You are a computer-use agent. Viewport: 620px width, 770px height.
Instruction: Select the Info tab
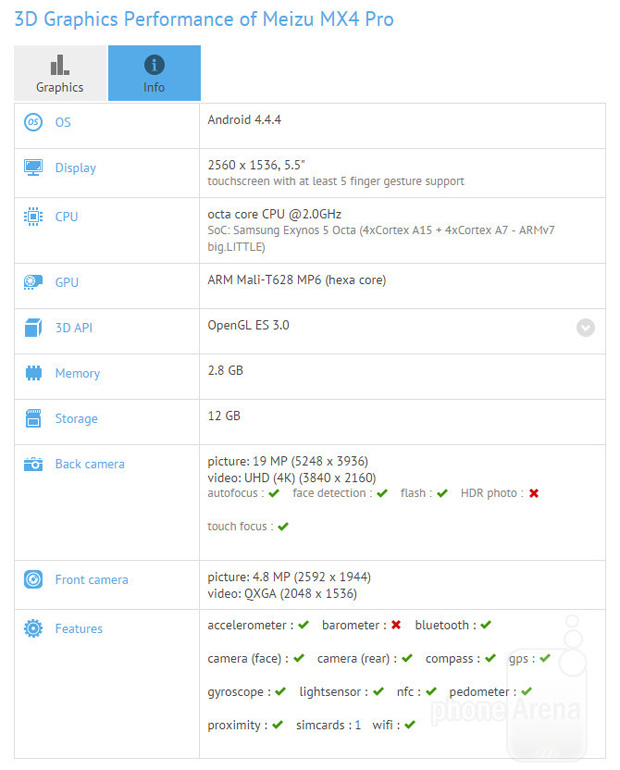point(154,74)
